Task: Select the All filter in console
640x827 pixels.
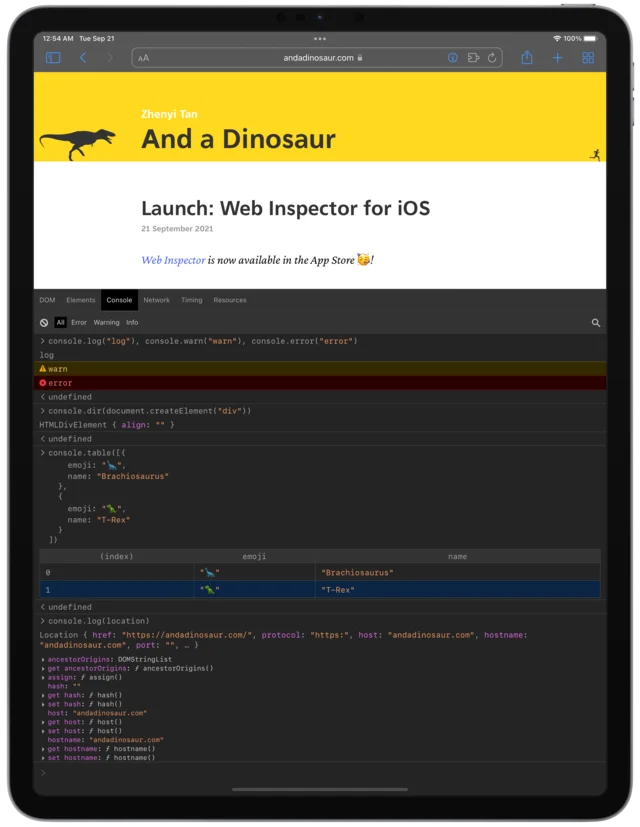Action: tap(61, 322)
